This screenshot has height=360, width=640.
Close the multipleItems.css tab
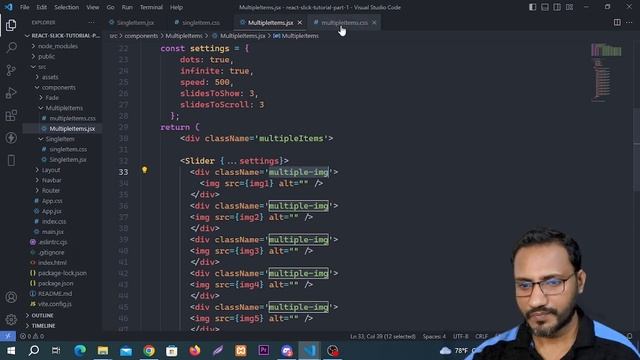tap(374, 22)
